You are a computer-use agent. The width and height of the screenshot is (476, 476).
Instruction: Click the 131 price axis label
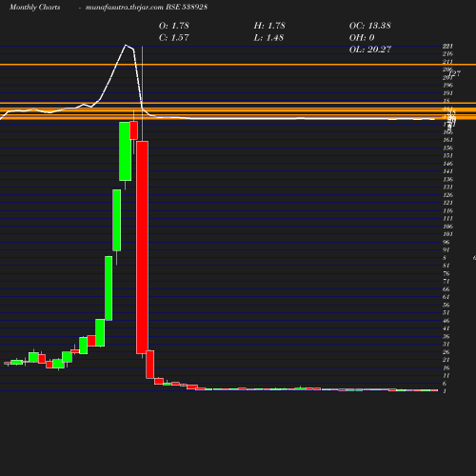tap(447, 187)
